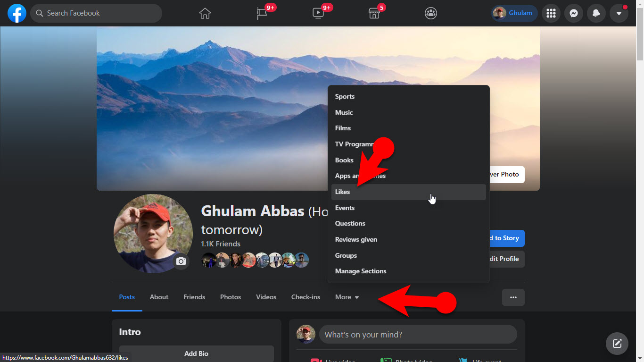Select Likes from the More menu
The image size is (644, 362).
(343, 192)
